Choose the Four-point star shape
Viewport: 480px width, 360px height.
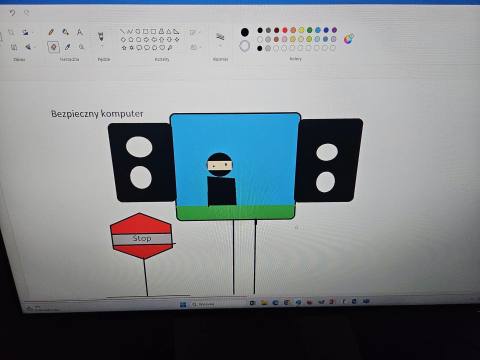pos(177,39)
